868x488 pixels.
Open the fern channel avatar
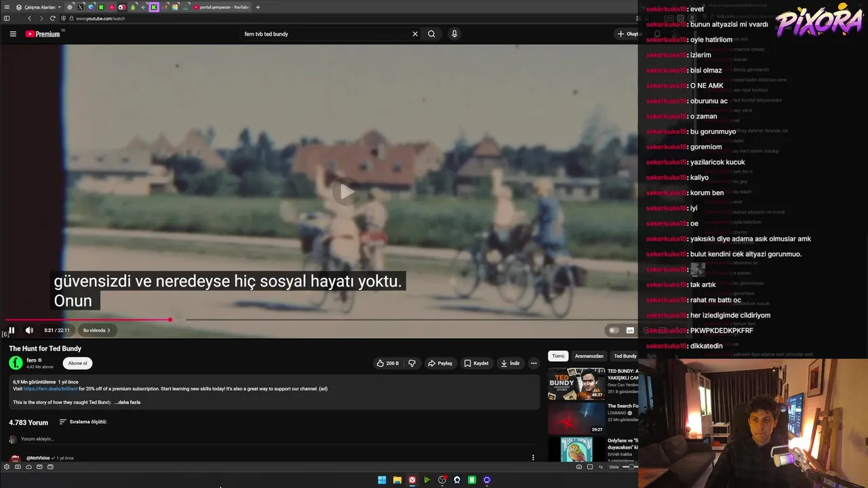coord(16,363)
